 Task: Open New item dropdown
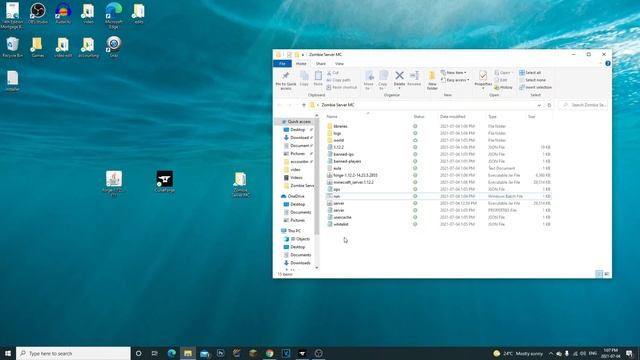click(x=453, y=73)
